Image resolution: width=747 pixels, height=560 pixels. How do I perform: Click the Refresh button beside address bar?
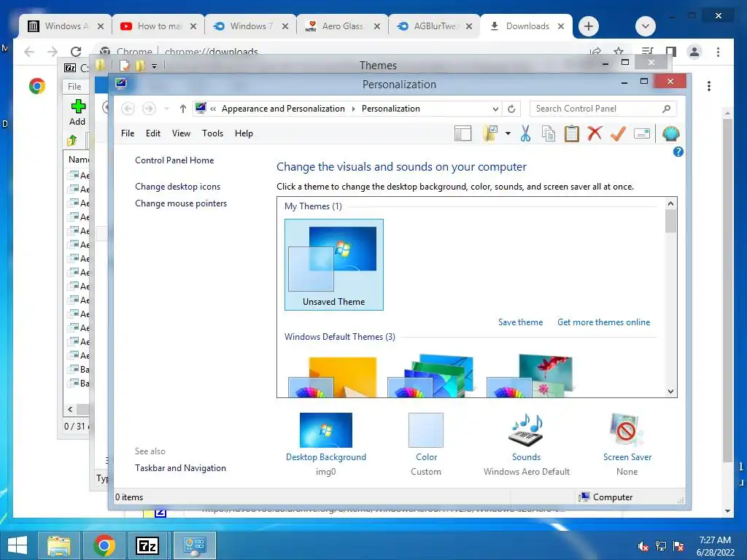(x=511, y=109)
